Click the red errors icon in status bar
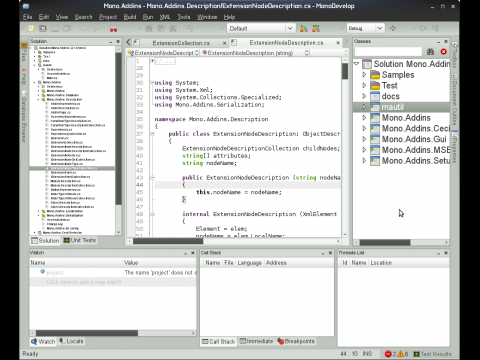The image size is (480, 360). tap(388, 354)
